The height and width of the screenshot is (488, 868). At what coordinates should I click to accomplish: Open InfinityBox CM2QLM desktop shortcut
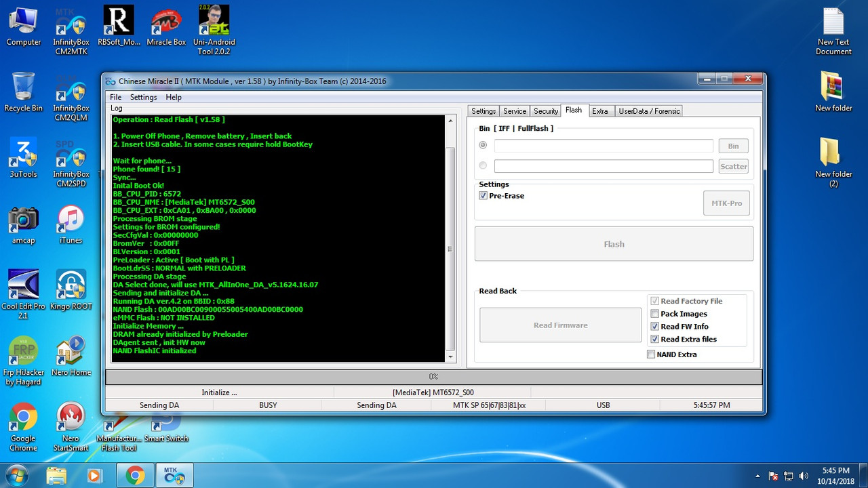coord(71,98)
